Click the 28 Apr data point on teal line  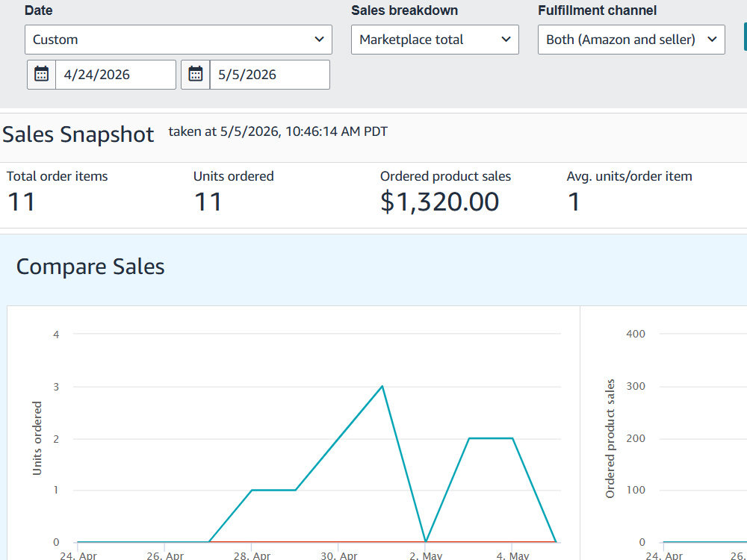tap(252, 490)
